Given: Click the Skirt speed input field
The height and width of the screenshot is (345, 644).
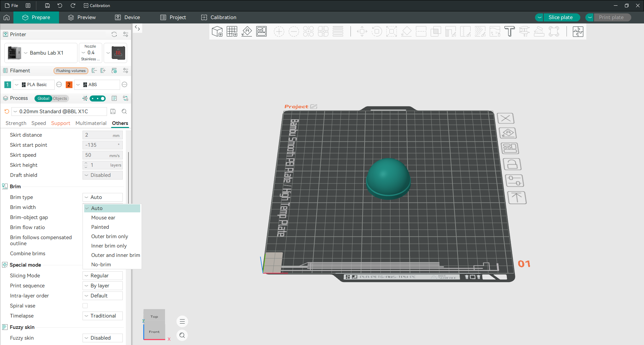Looking at the screenshot, I should [x=103, y=155].
